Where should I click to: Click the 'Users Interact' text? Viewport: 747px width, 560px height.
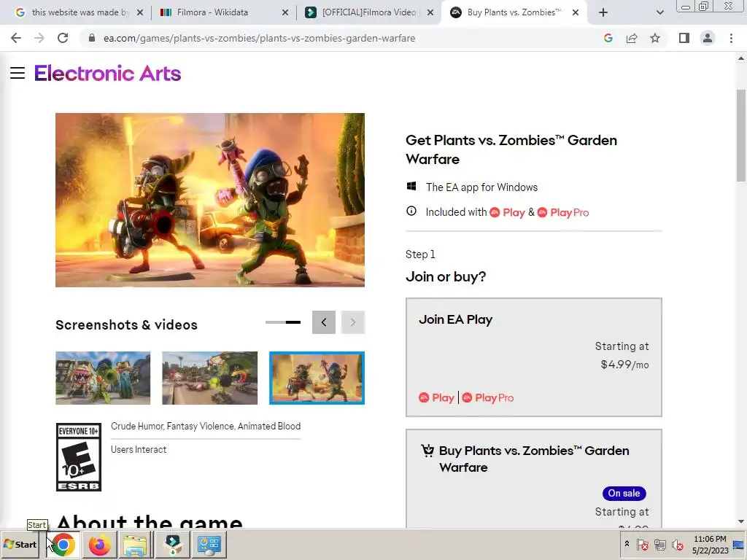[139, 449]
